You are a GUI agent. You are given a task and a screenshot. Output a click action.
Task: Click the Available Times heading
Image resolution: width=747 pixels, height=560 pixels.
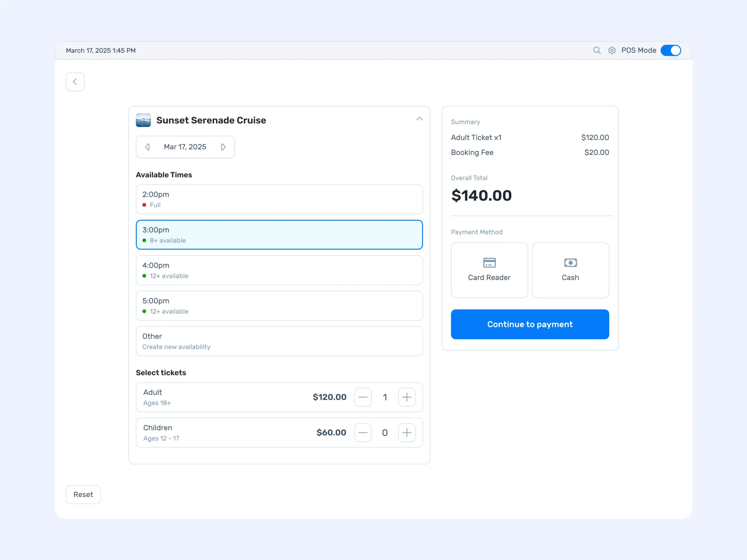pyautogui.click(x=164, y=175)
